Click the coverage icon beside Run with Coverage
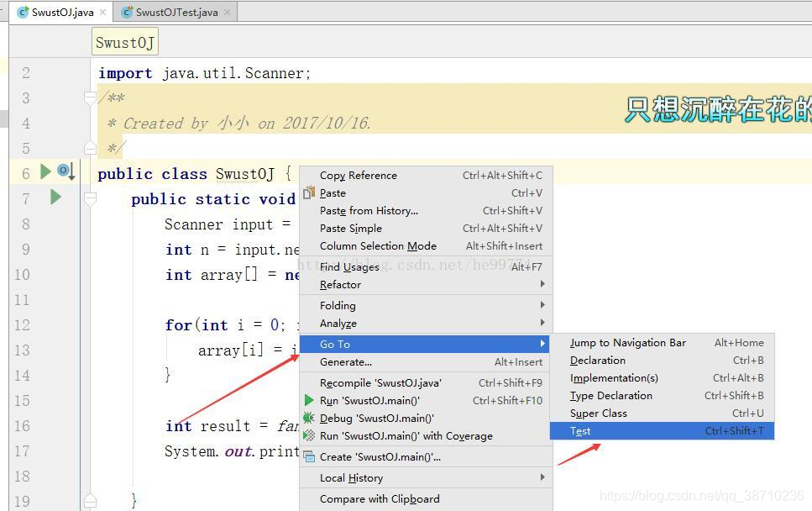This screenshot has width=812, height=511. click(x=308, y=435)
